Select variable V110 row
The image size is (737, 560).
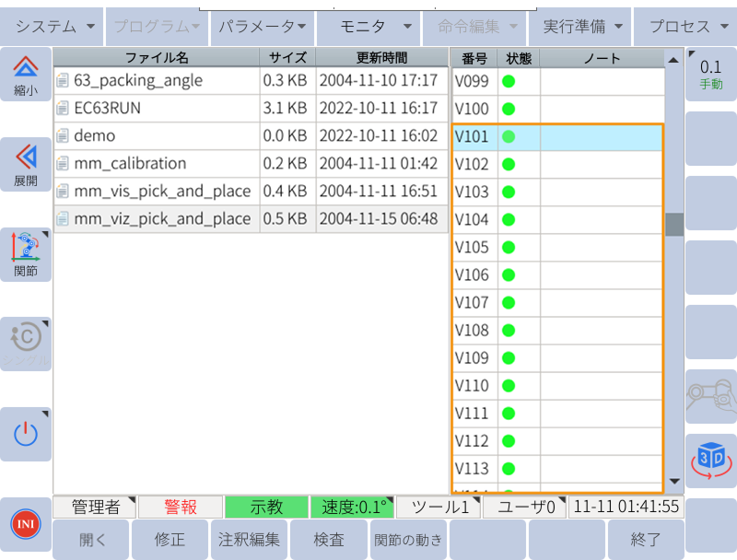(x=557, y=386)
